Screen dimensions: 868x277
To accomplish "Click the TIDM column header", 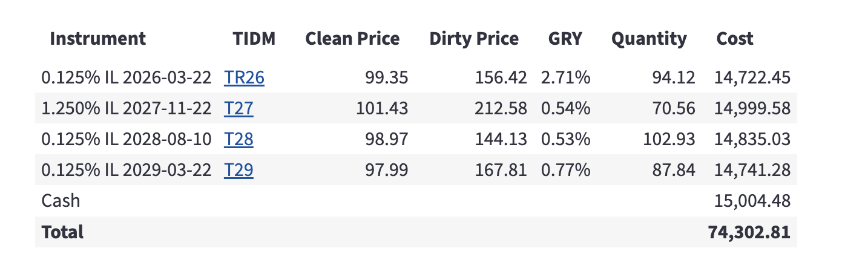I will (254, 39).
